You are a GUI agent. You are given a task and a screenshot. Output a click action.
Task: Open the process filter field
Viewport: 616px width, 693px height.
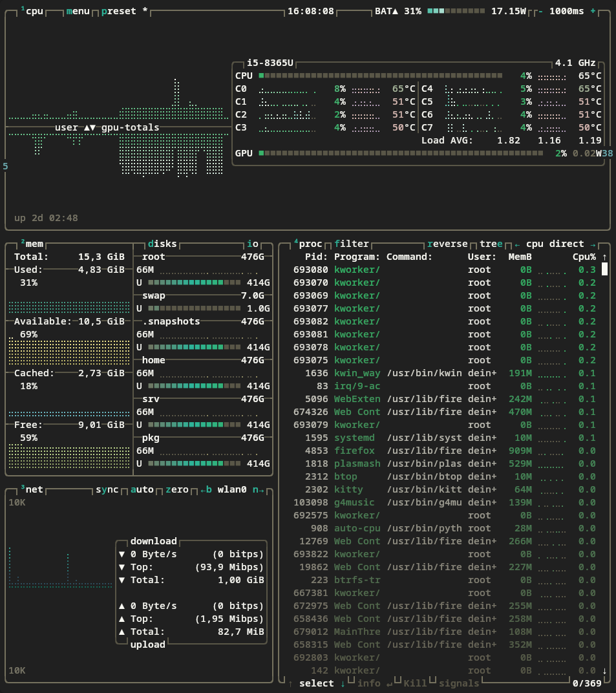tap(351, 244)
